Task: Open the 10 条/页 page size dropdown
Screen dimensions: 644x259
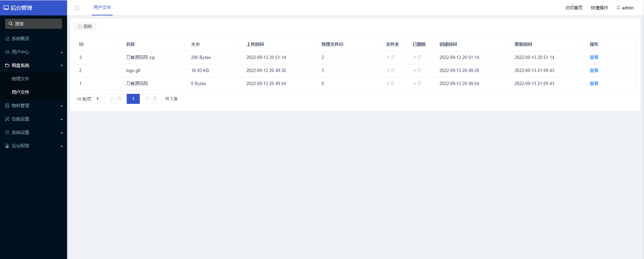Action: tap(87, 99)
